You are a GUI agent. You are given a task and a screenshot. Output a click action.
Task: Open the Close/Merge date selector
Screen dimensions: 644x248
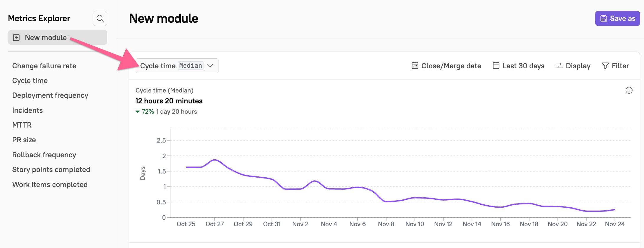coord(451,66)
